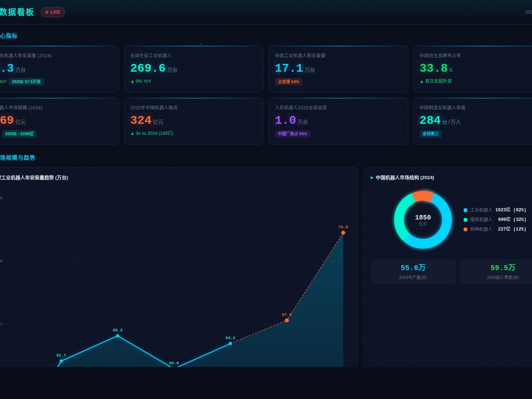The height and width of the screenshot is (399, 532).
Task: Click the 中国厂商占 88% badge
Action: pyautogui.click(x=293, y=134)
